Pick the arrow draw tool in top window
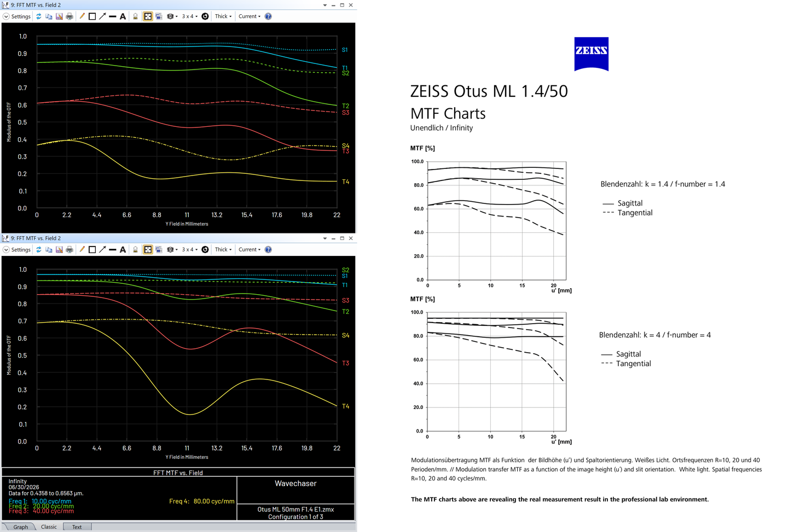The width and height of the screenshot is (788, 532). 102,16
